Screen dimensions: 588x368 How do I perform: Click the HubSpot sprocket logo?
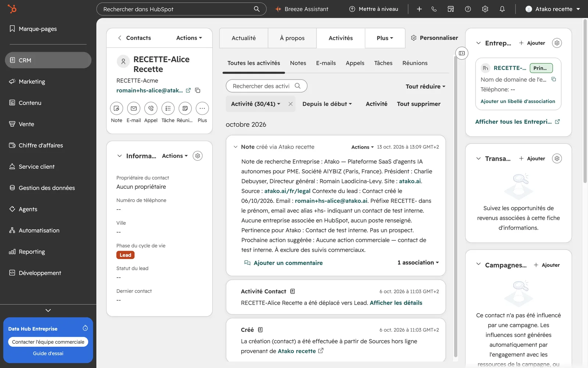12,9
